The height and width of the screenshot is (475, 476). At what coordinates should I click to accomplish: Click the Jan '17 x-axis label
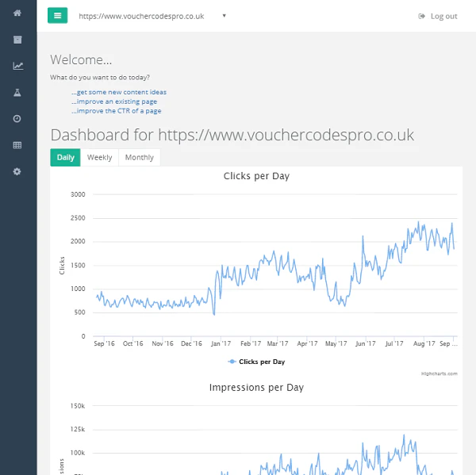pyautogui.click(x=221, y=343)
